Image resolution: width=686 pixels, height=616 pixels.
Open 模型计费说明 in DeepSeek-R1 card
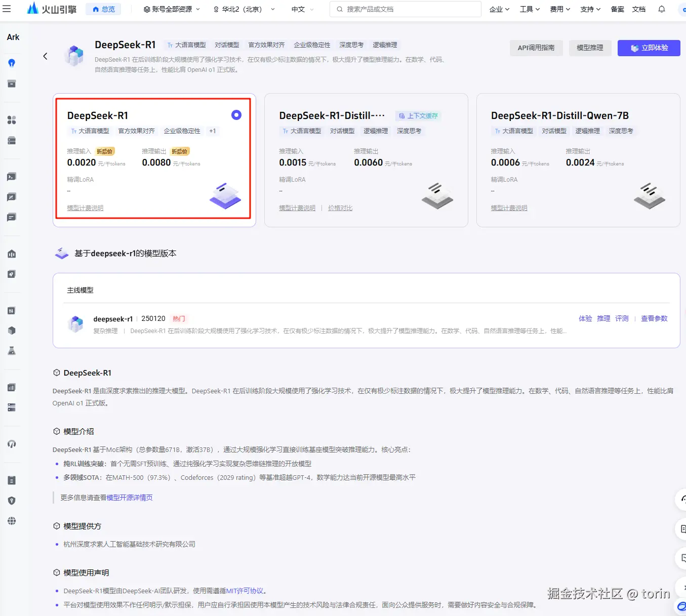pyautogui.click(x=85, y=208)
